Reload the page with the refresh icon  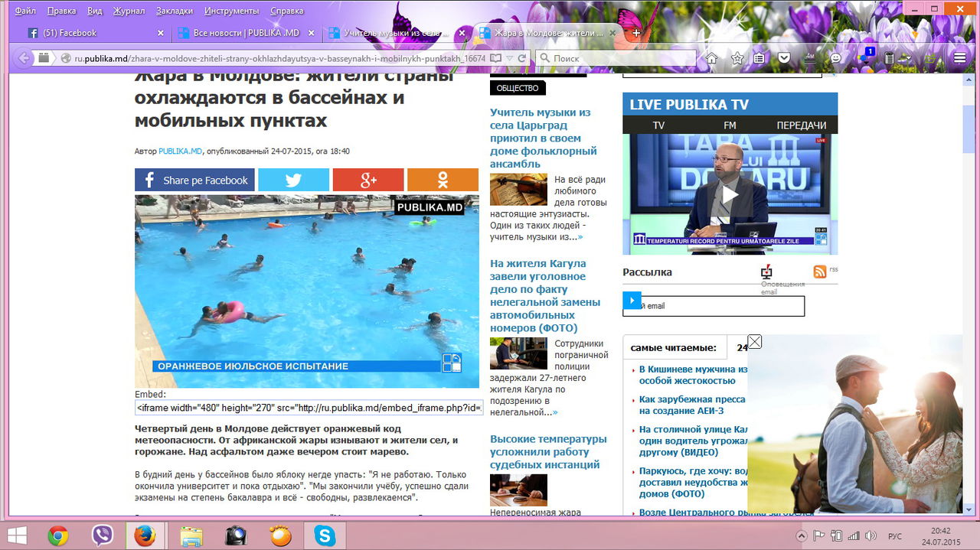[521, 58]
